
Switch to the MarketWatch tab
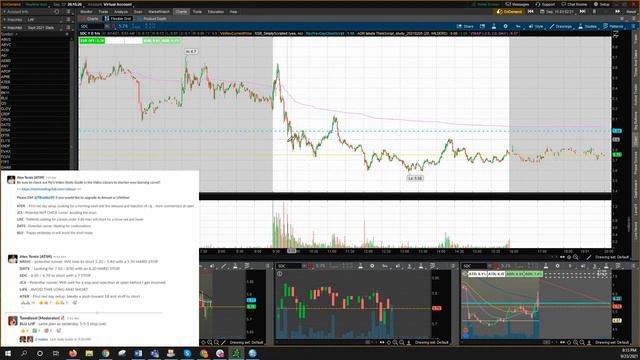coord(159,11)
